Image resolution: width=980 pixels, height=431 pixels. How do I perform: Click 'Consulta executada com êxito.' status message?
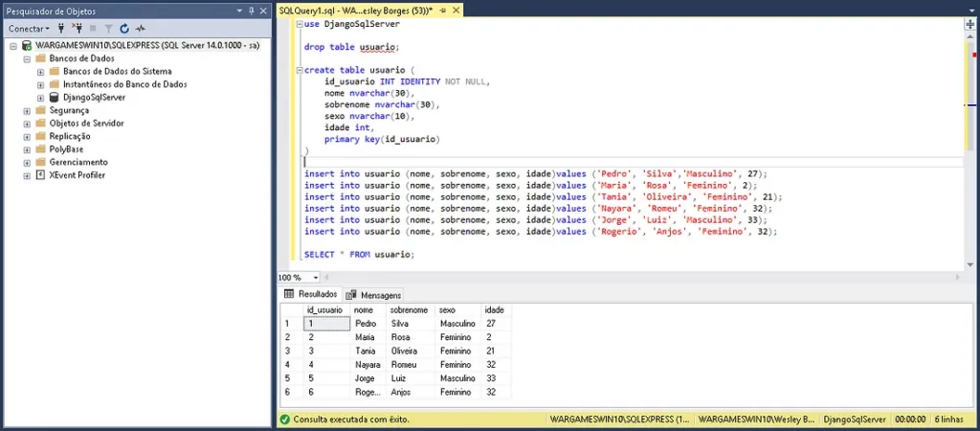point(350,420)
